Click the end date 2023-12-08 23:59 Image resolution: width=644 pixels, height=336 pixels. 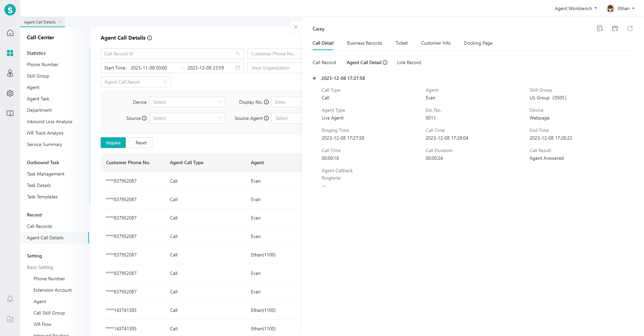click(x=206, y=68)
